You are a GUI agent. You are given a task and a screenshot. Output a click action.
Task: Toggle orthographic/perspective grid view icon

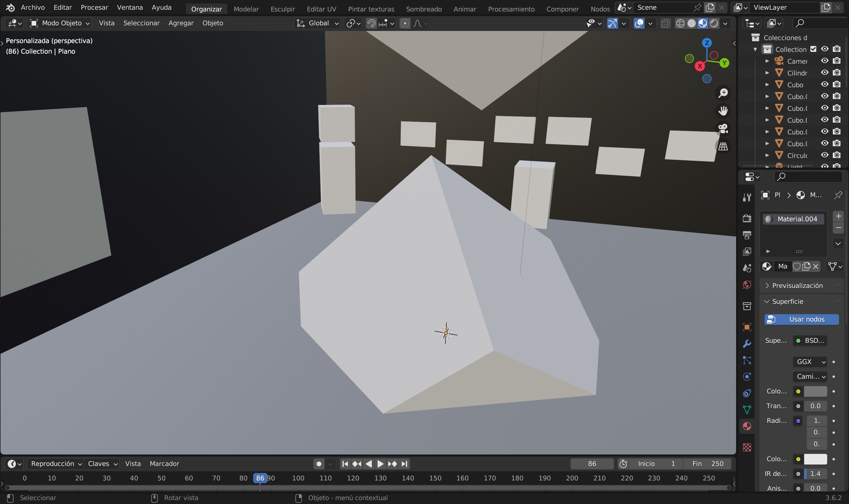(723, 146)
